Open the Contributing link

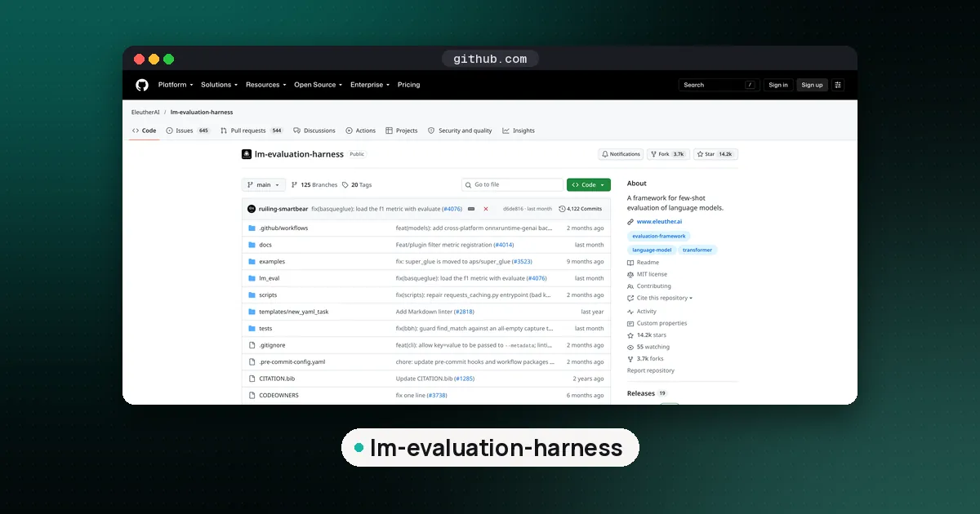coord(649,286)
